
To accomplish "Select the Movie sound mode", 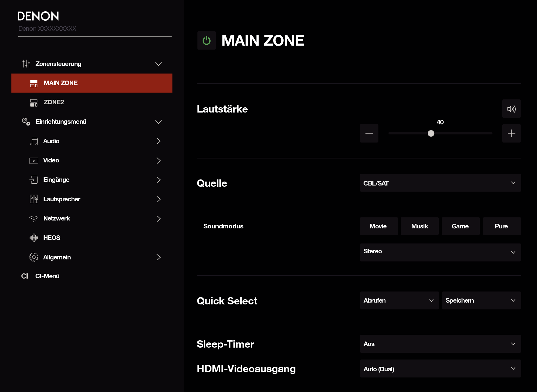I will tap(378, 226).
